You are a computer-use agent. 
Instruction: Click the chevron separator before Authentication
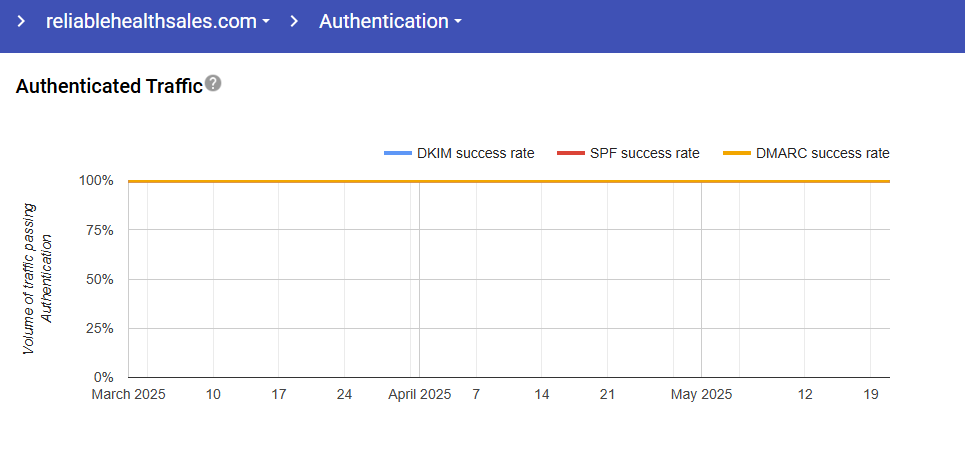tap(294, 21)
